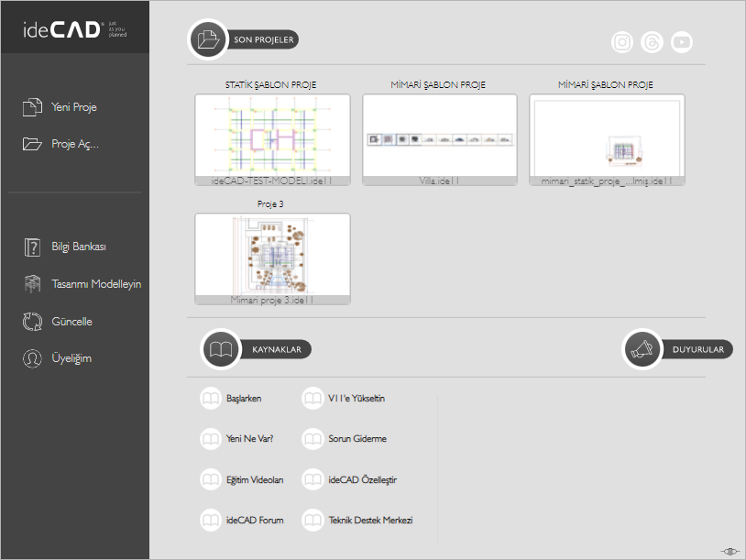Open the Eğitim Videoları link
Screen dimensions: 746x560
tap(255, 479)
